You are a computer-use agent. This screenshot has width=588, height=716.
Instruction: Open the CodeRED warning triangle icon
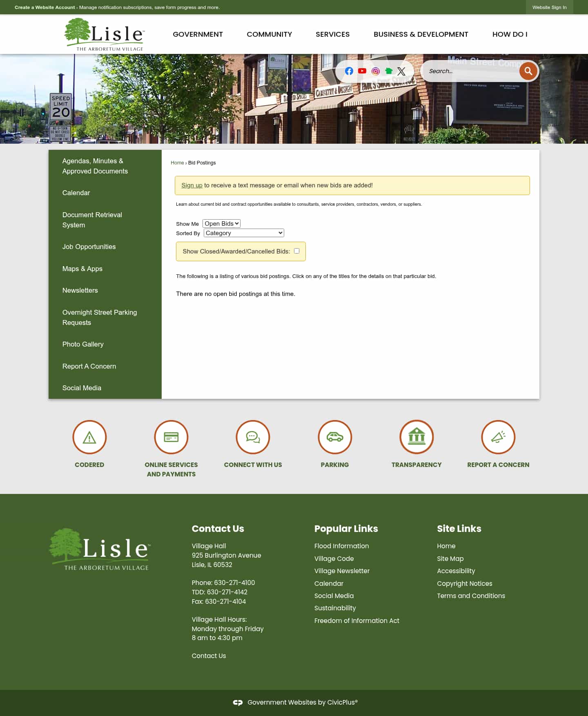(89, 437)
